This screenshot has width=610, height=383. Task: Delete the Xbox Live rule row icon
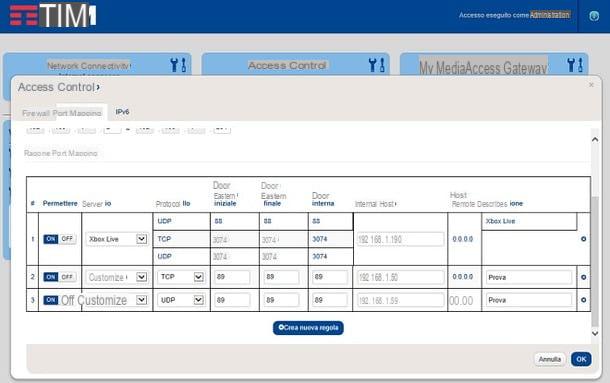pos(584,239)
